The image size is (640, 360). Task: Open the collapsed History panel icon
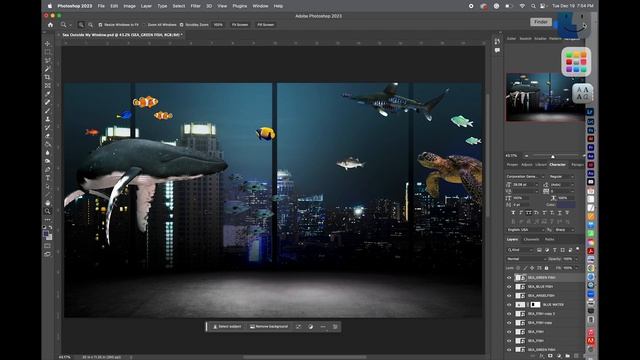point(497,42)
